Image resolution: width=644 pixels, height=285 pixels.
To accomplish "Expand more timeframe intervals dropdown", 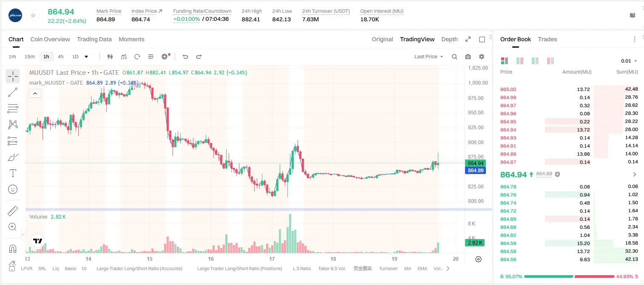I will click(86, 57).
